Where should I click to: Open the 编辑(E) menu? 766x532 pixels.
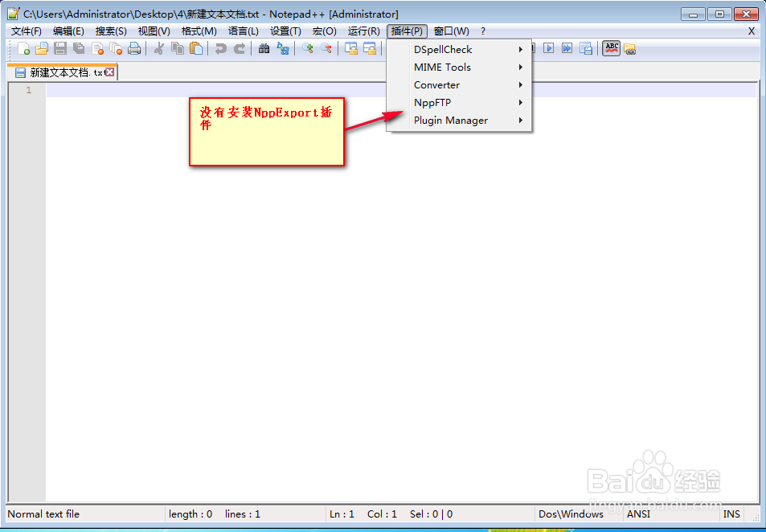(x=68, y=31)
